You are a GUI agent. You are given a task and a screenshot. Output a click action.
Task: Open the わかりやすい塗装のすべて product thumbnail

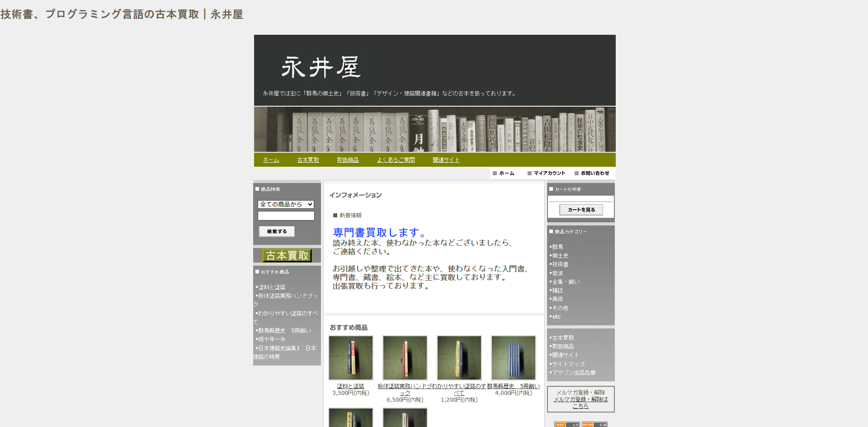pos(459,357)
